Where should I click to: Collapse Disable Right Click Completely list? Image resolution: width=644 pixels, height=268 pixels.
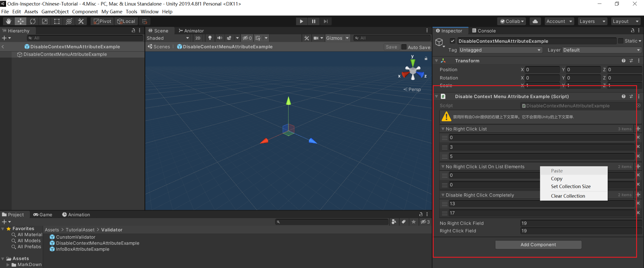pyautogui.click(x=443, y=195)
